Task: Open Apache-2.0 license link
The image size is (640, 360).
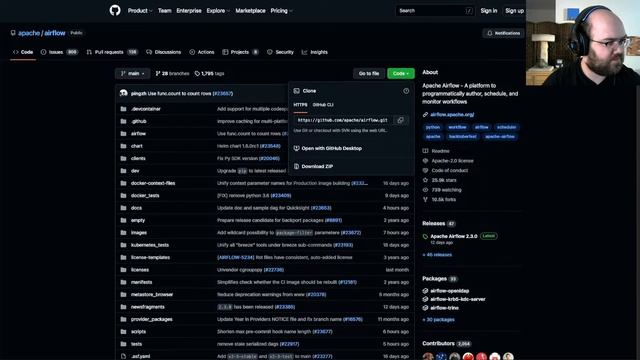Action: (452, 161)
